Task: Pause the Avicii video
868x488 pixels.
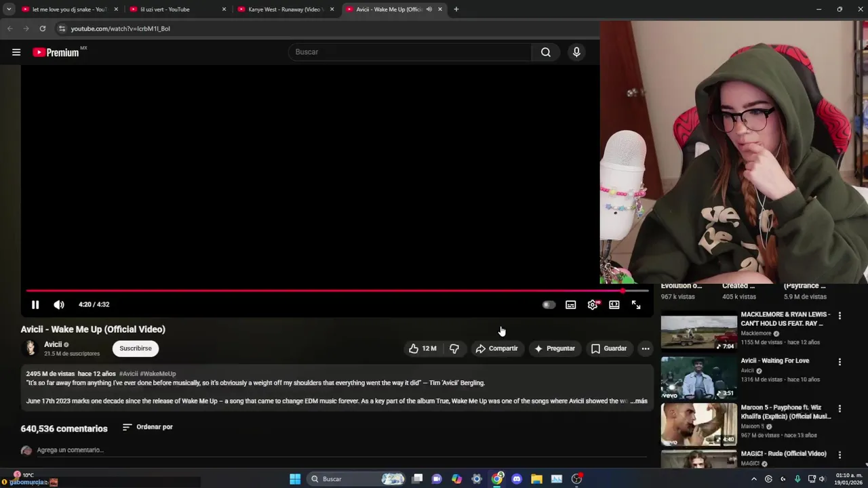Action: (x=35, y=305)
